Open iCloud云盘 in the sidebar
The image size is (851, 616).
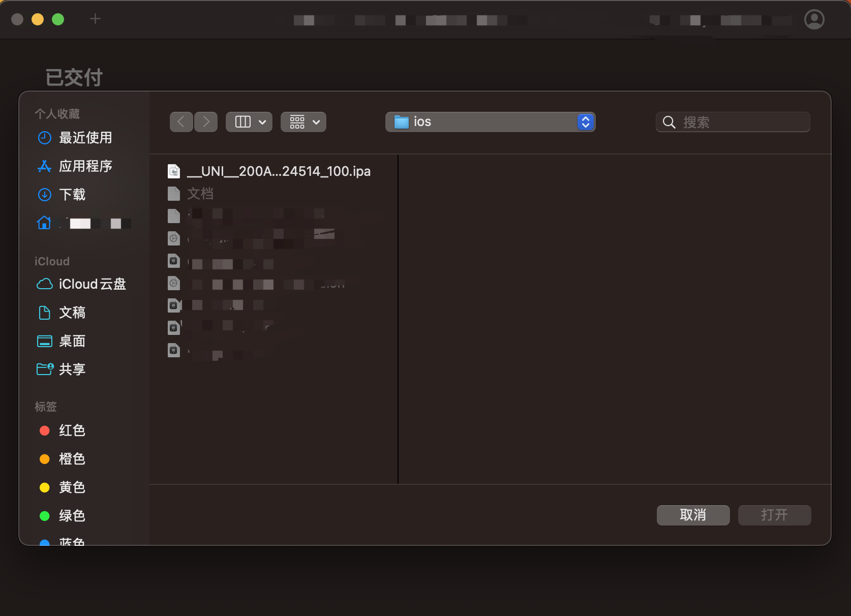click(93, 284)
